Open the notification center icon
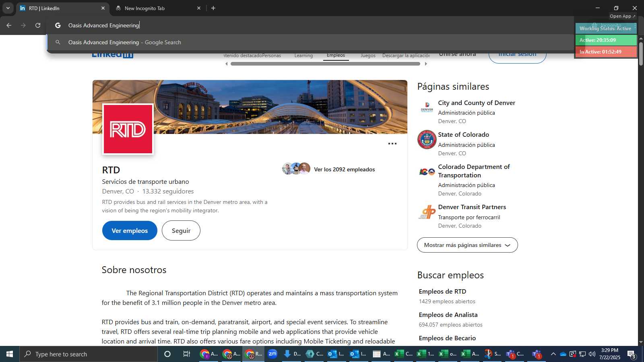Screen dimensions: 644x362 [x=632, y=354]
